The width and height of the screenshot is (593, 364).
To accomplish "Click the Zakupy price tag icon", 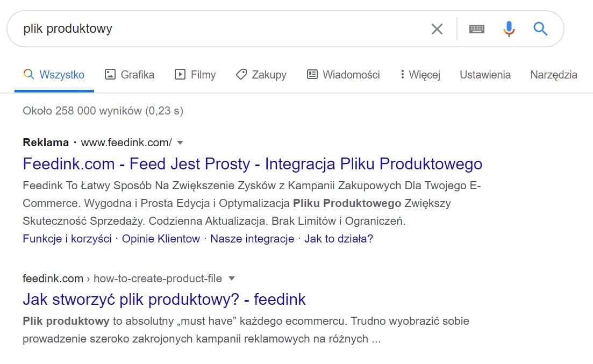I will [241, 75].
